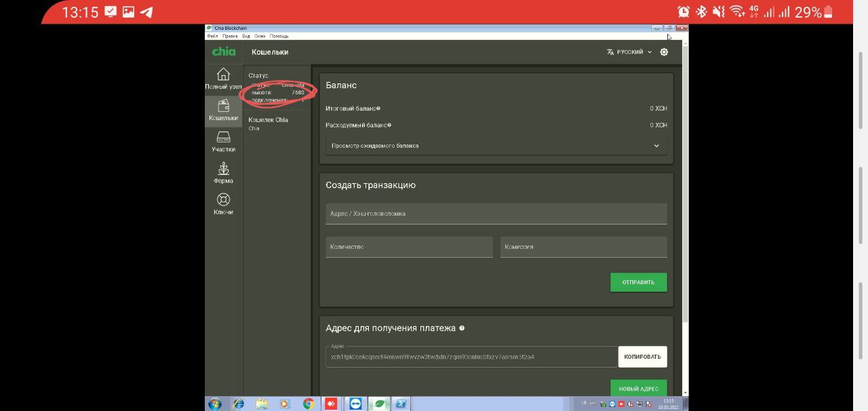Focus the Адрес / Хэш-головоломка field
This screenshot has height=411, width=868.
point(496,214)
